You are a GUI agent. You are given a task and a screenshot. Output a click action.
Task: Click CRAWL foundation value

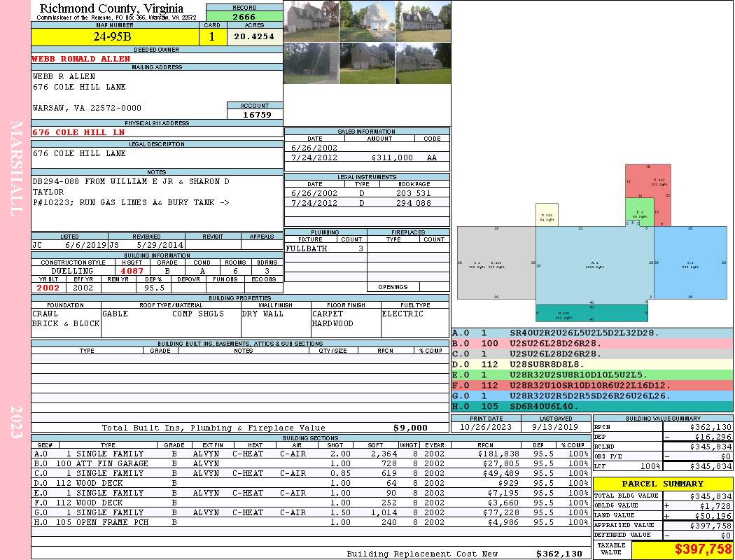point(45,314)
